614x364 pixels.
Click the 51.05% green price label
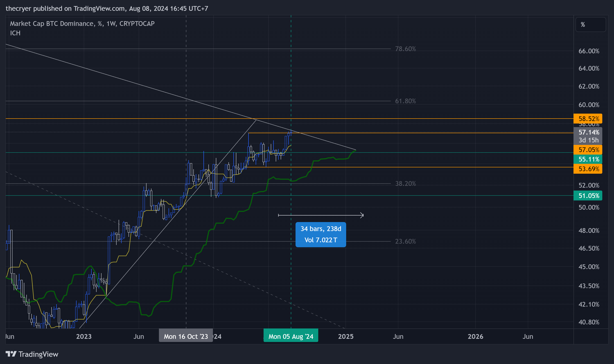tap(588, 195)
